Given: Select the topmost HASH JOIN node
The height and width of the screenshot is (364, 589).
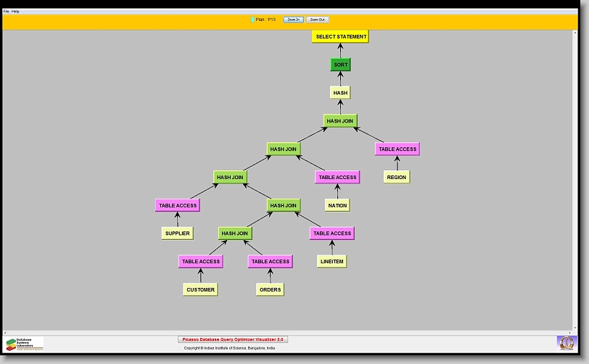Looking at the screenshot, I should tap(340, 121).
